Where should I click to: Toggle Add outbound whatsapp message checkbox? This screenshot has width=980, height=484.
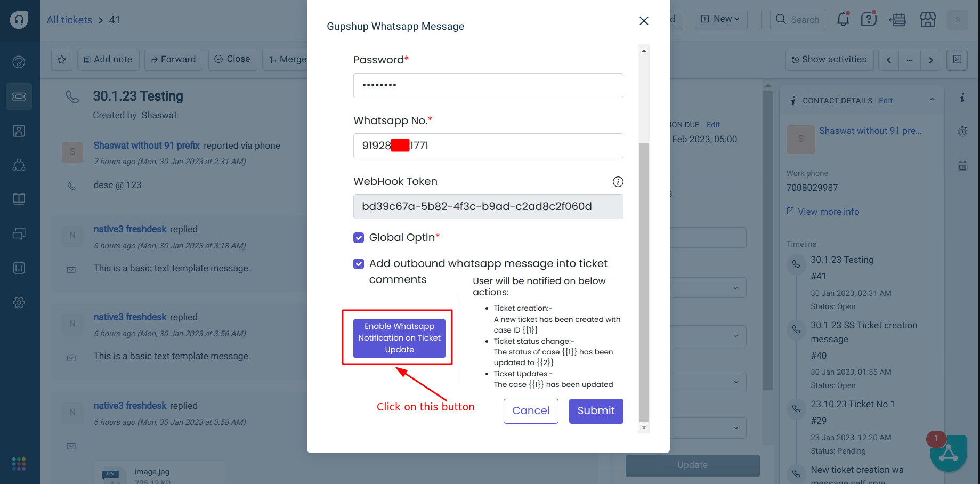(359, 264)
